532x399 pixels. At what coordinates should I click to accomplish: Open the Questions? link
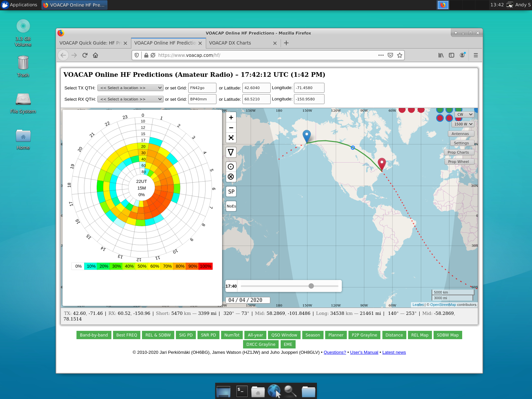tap(335, 352)
